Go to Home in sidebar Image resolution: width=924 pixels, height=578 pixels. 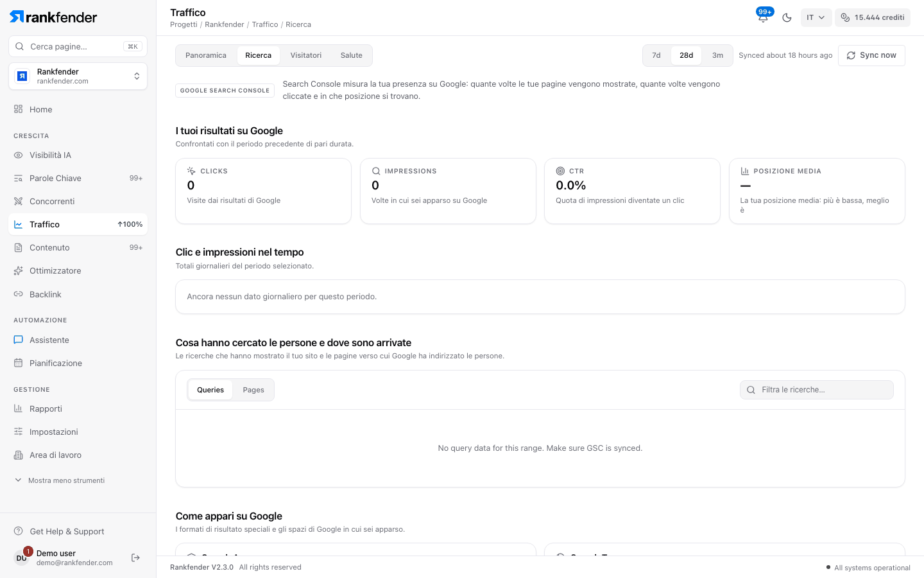78,109
